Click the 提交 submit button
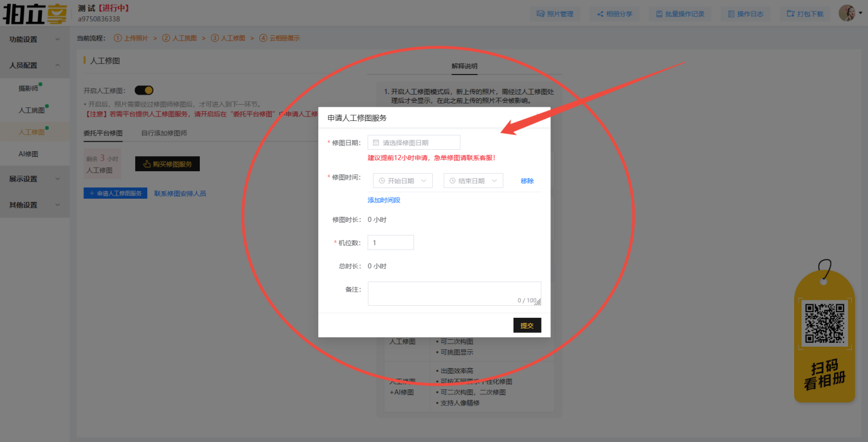The height and width of the screenshot is (442, 868). (527, 325)
